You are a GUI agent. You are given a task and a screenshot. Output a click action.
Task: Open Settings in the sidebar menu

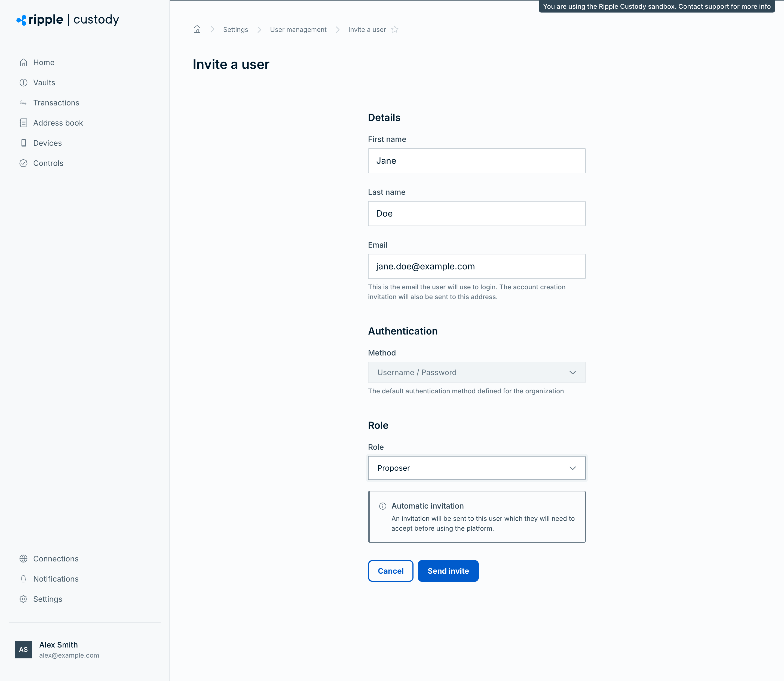coord(48,599)
